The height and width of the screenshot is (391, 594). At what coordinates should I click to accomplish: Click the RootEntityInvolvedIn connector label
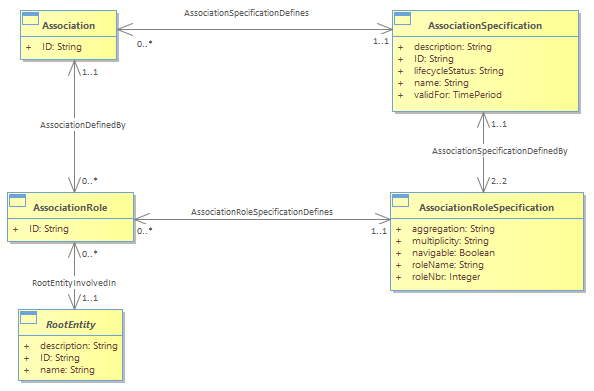(x=74, y=283)
